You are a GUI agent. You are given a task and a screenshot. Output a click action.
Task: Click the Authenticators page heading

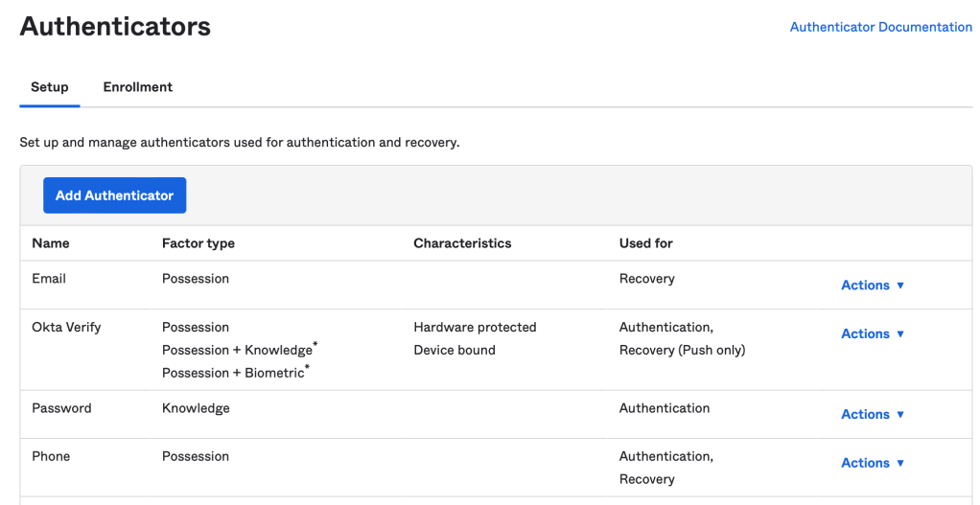[x=115, y=26]
